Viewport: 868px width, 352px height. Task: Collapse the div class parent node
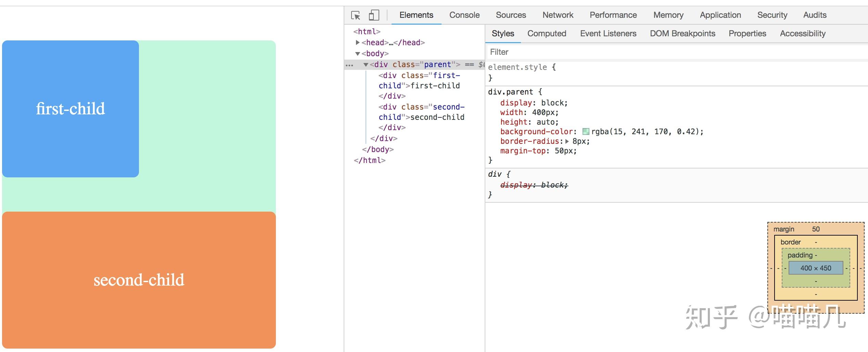[366, 65]
